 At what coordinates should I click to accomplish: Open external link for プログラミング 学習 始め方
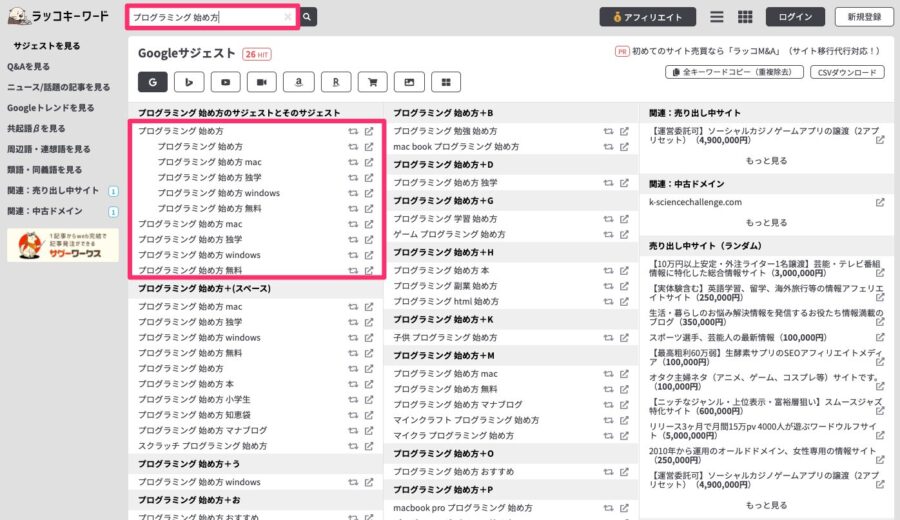click(x=624, y=219)
